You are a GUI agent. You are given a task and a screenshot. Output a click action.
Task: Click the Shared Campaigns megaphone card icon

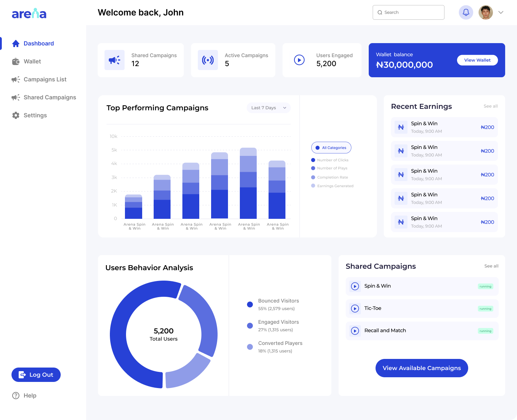pos(115,60)
